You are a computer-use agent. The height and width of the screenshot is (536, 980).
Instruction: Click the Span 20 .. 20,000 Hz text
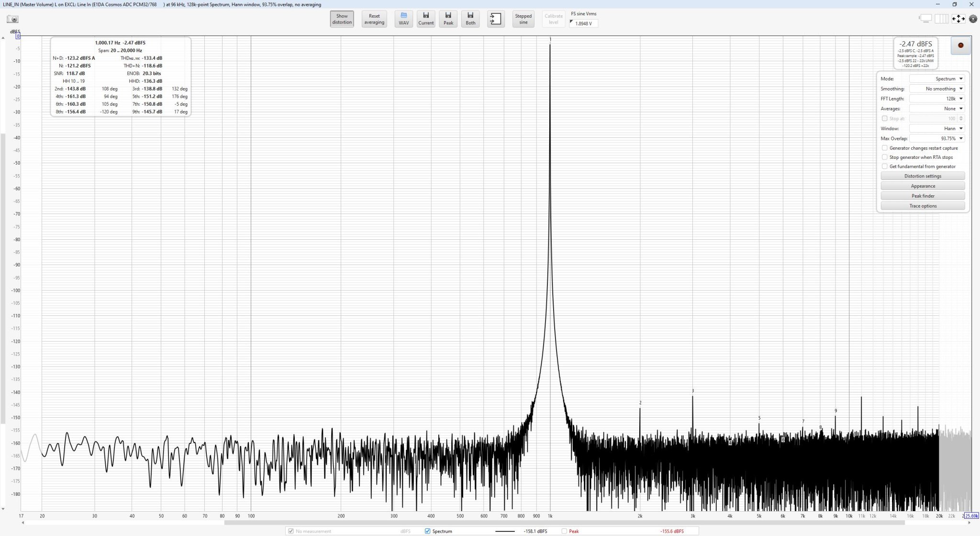click(120, 50)
